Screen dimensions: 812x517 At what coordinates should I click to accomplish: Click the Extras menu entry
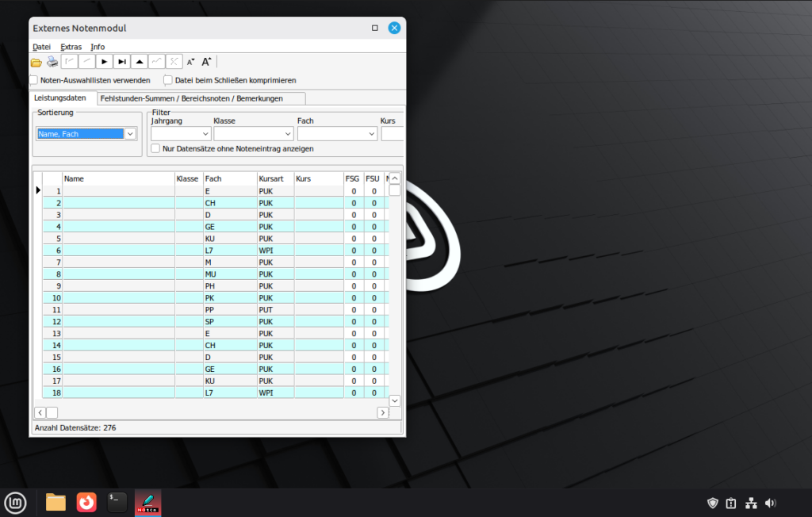(71, 47)
